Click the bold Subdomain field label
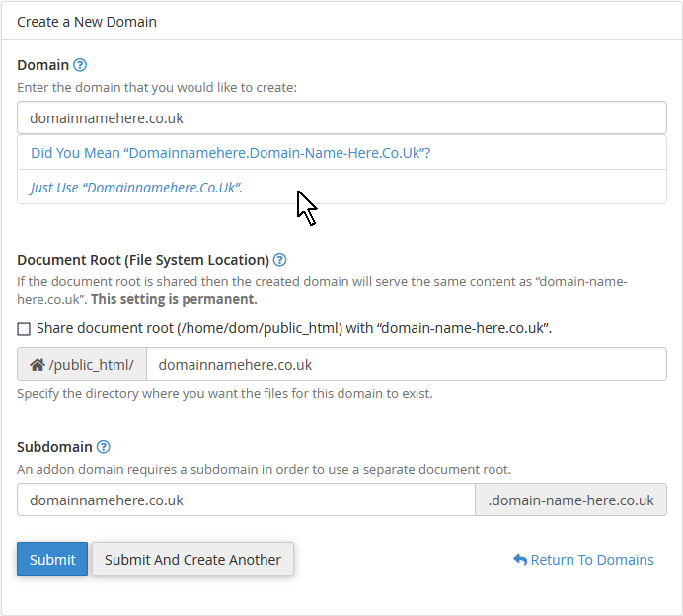The width and height of the screenshot is (683, 616). (54, 446)
